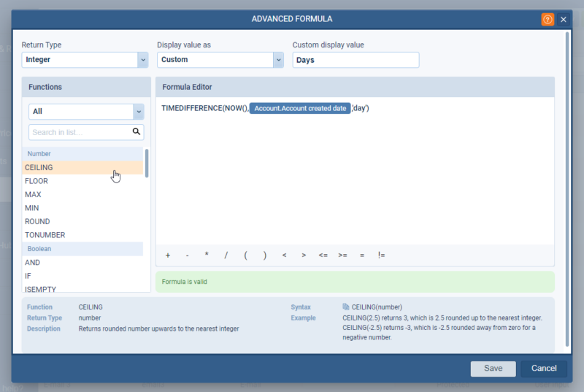The image size is (584, 392).
Task: Select the MAX function
Action: tap(82, 194)
